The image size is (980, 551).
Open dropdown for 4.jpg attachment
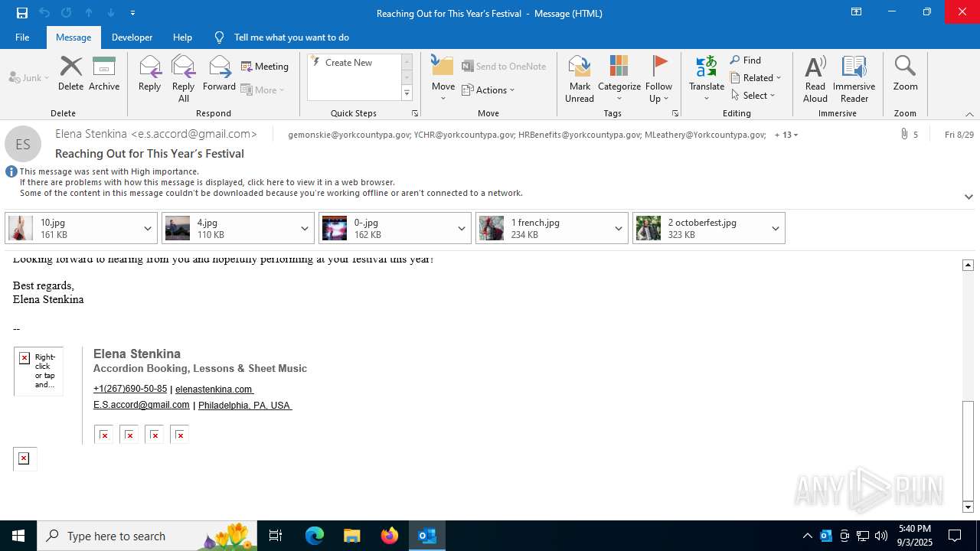(305, 228)
